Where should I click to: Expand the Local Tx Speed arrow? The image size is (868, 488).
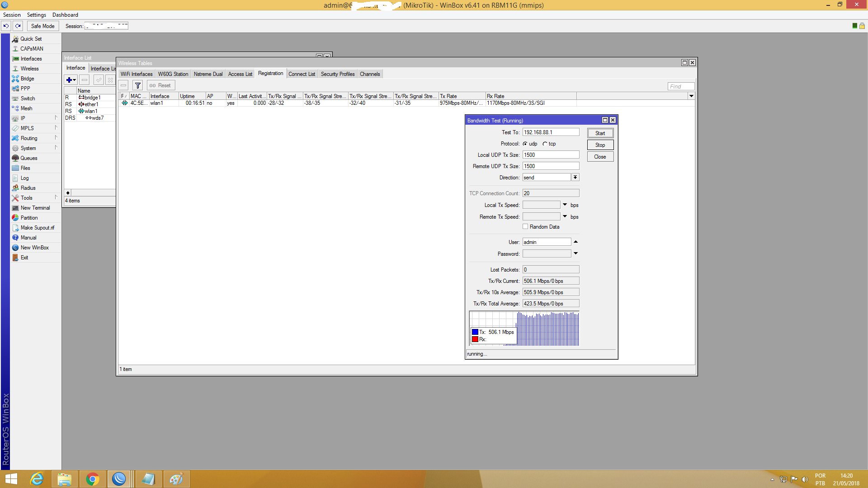click(565, 205)
